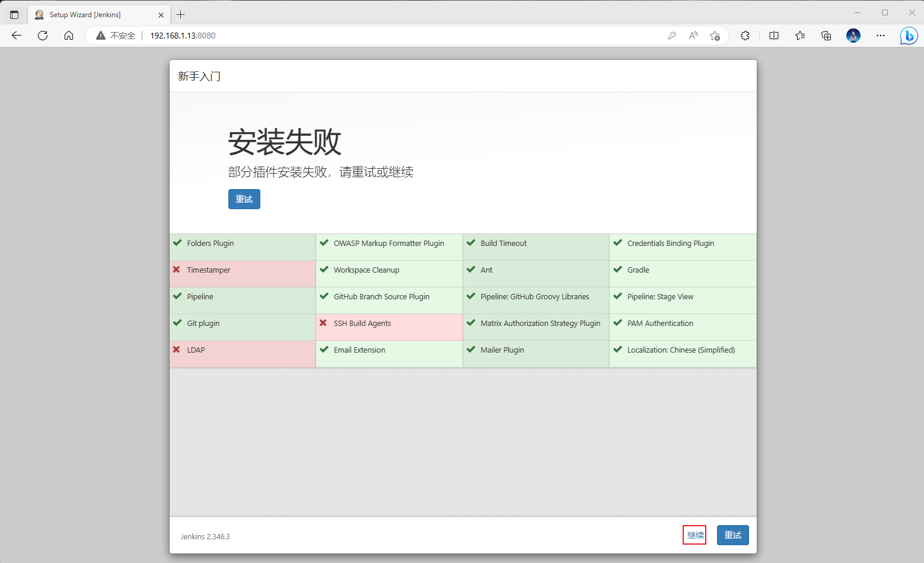
Task: Select the Setup Wizard [Jenkins] tab
Action: coord(99,15)
